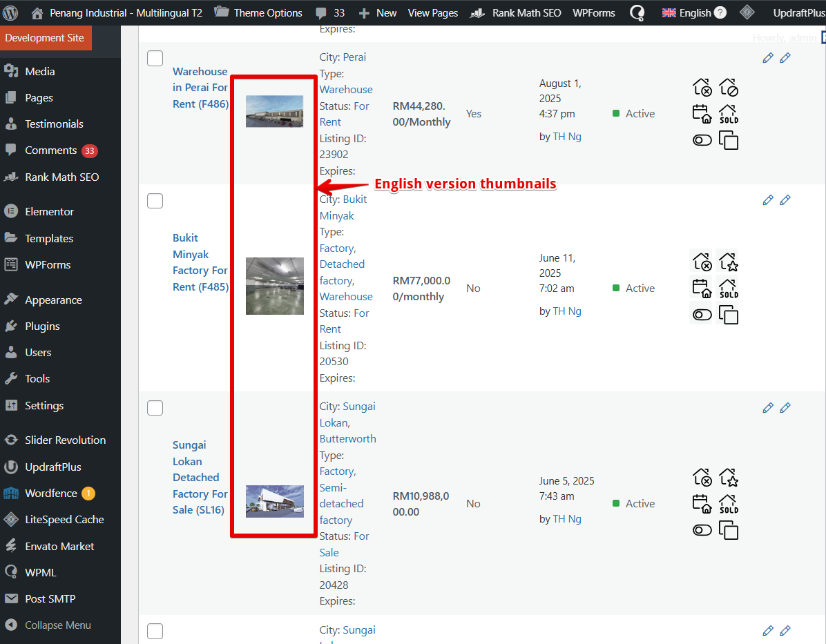
Task: Toggle the switch icon on Warehouse in Perai row
Action: [x=702, y=141]
